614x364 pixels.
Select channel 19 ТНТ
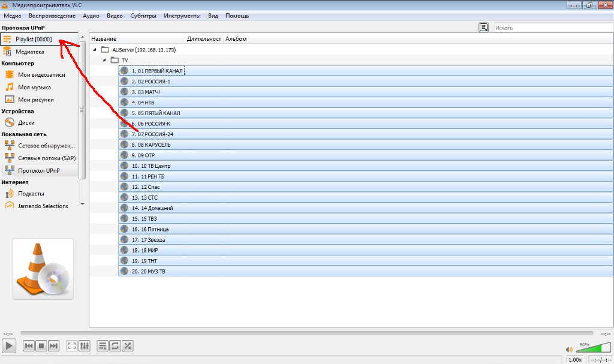click(366, 261)
